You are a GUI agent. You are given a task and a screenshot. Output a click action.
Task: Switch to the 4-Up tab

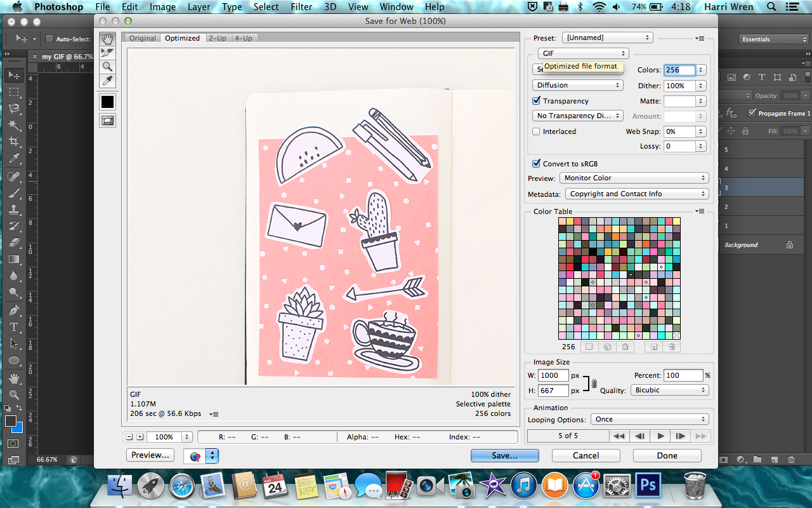tap(244, 38)
